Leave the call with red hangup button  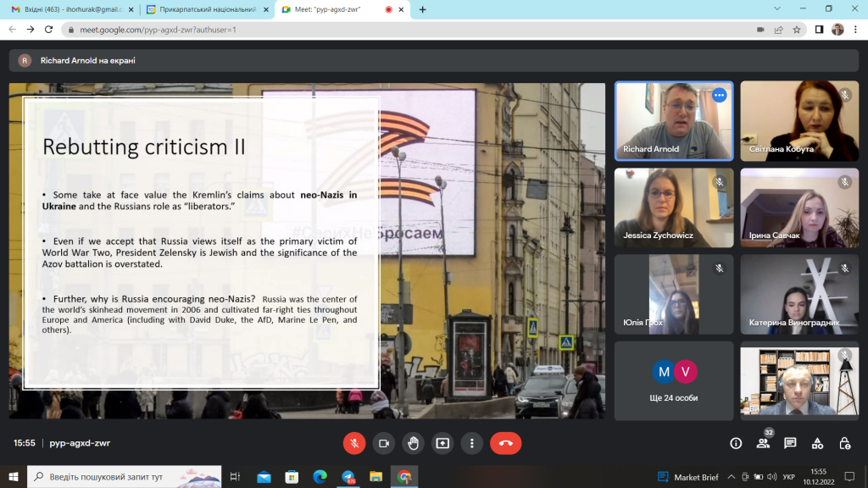tap(505, 443)
